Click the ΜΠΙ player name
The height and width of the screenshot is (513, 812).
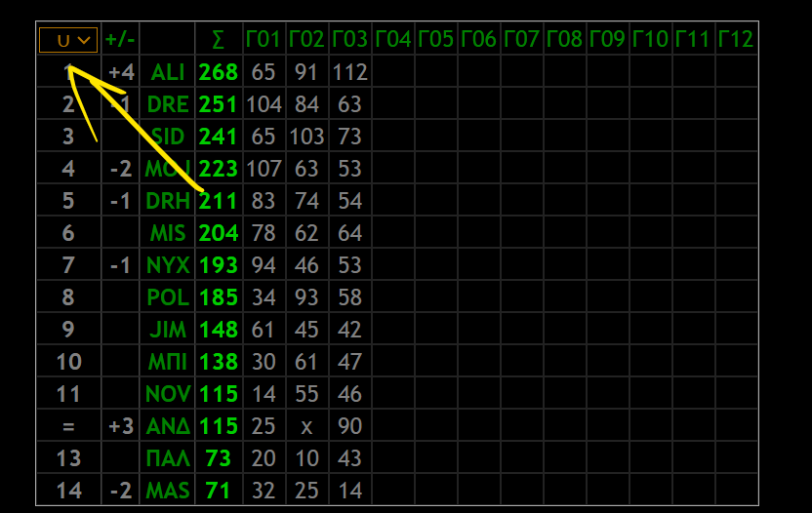pos(168,361)
